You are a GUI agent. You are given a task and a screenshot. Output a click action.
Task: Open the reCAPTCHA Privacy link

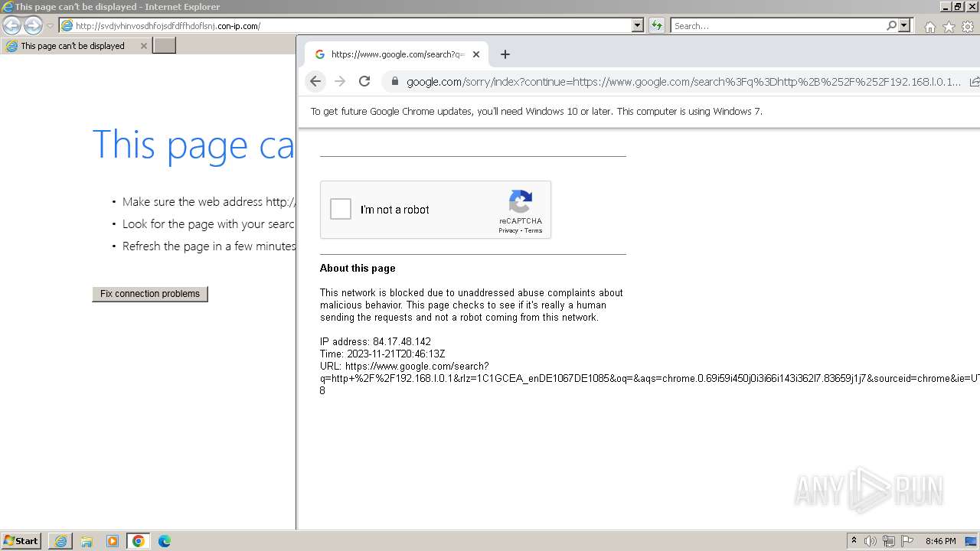tap(508, 230)
